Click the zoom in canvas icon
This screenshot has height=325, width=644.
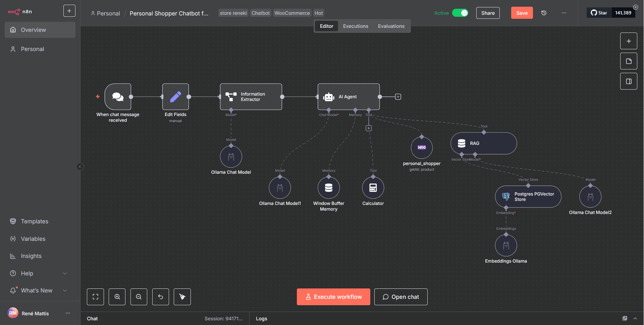[x=117, y=297]
